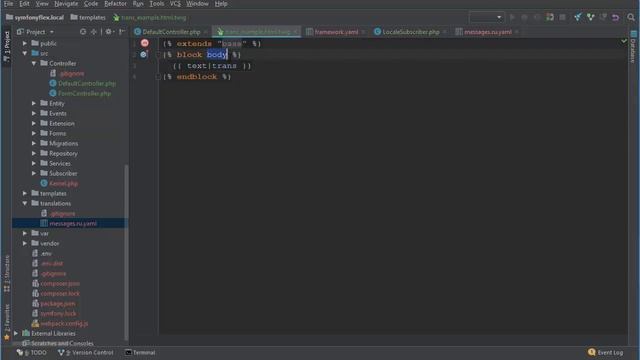Expand External Libraries node

(x=16, y=333)
